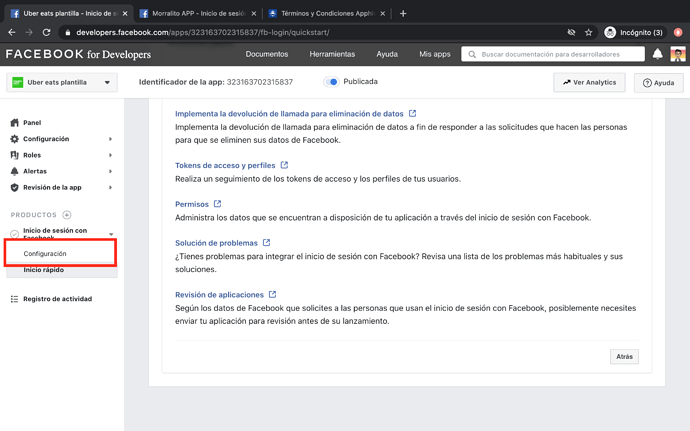Screen dimensions: 690x431
Task: Click the green Uber eats plantilla app icon
Action: [x=18, y=82]
